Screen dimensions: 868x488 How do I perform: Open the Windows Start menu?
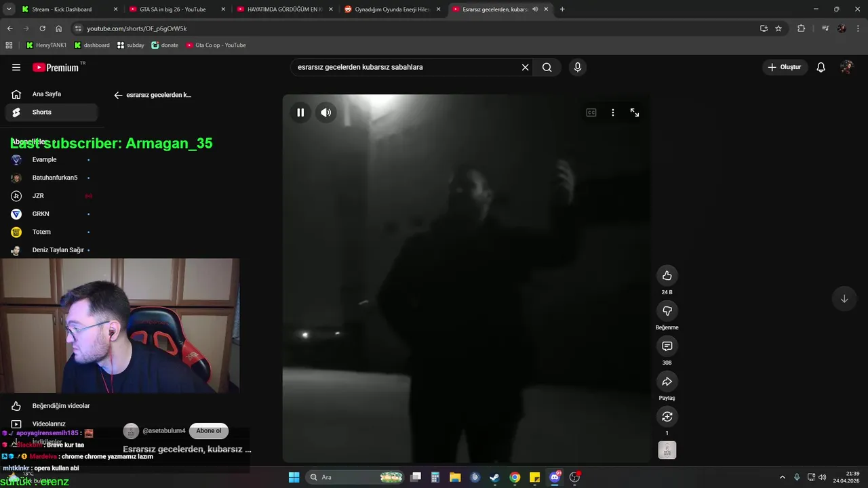click(x=294, y=477)
